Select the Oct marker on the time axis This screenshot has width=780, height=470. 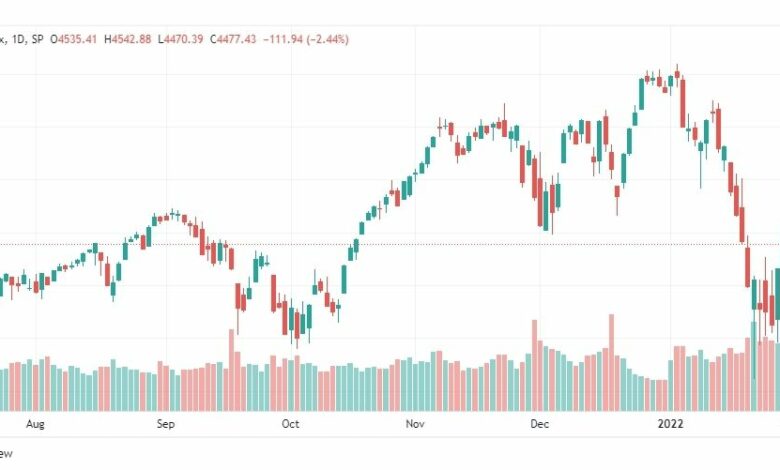[x=291, y=424]
